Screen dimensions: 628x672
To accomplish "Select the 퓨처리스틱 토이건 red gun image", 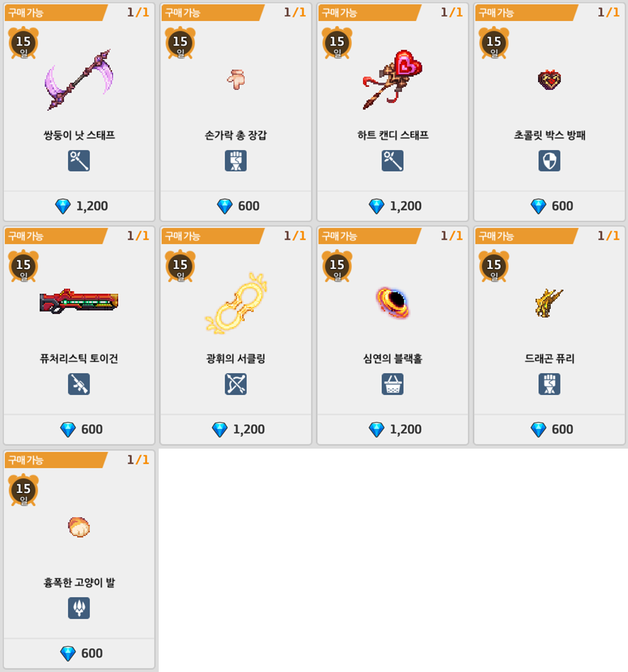I will coord(79,301).
